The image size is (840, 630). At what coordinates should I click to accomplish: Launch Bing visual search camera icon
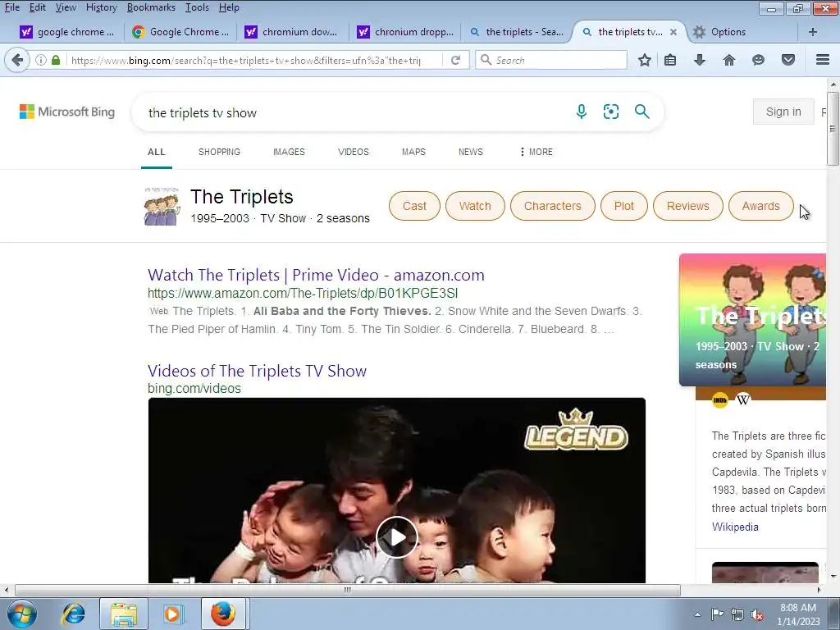610,112
